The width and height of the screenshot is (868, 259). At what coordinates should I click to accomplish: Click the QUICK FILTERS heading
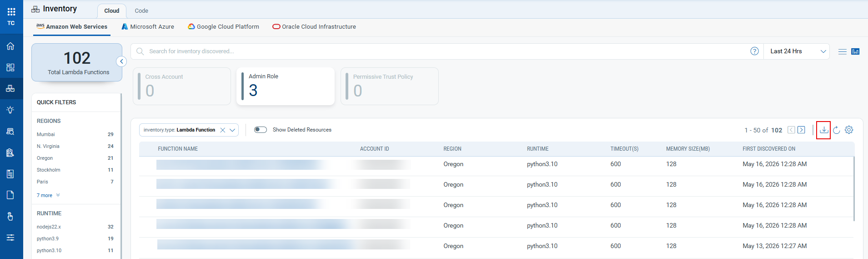pyautogui.click(x=56, y=102)
